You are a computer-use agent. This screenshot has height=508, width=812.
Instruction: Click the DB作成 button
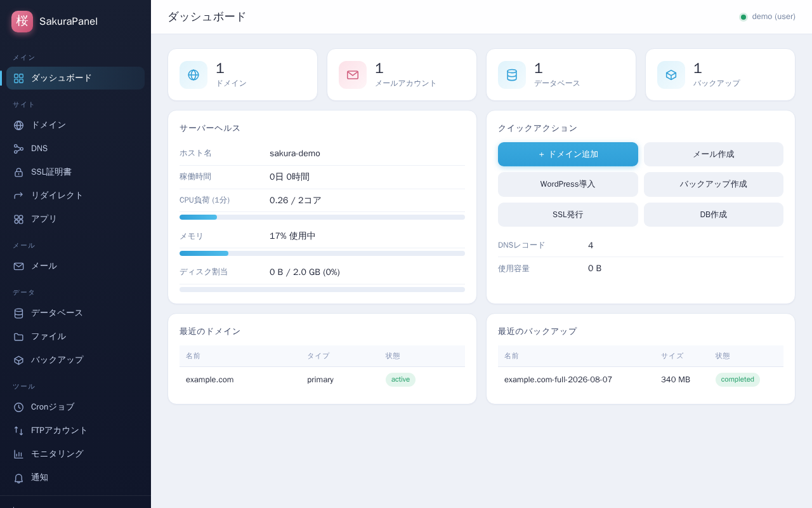[x=714, y=215]
